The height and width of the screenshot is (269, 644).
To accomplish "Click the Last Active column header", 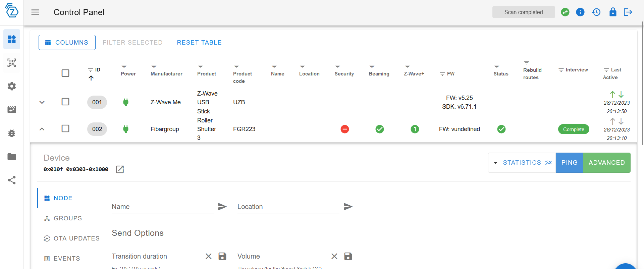I will pos(612,73).
